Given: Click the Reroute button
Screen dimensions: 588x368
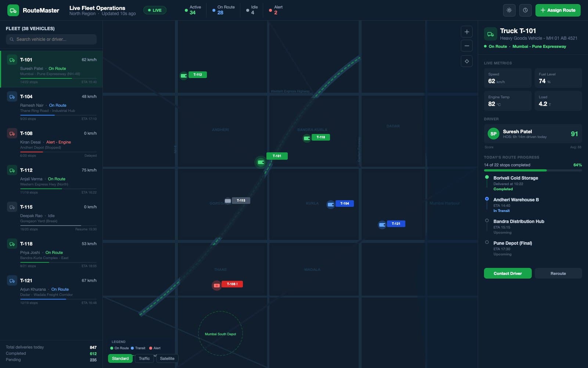Looking at the screenshot, I should pyautogui.click(x=558, y=273).
